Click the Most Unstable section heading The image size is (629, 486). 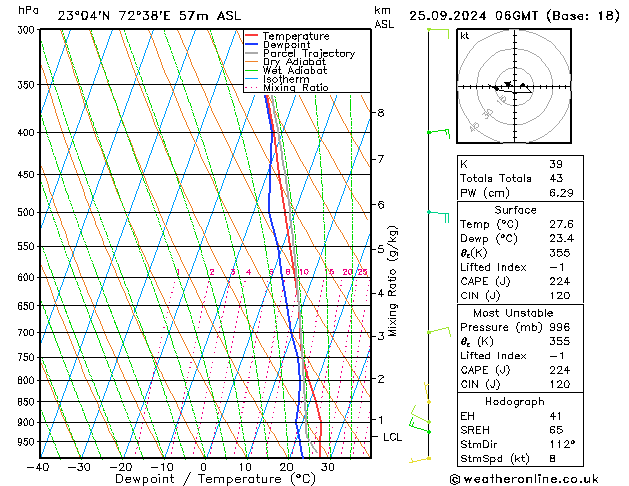(513, 313)
